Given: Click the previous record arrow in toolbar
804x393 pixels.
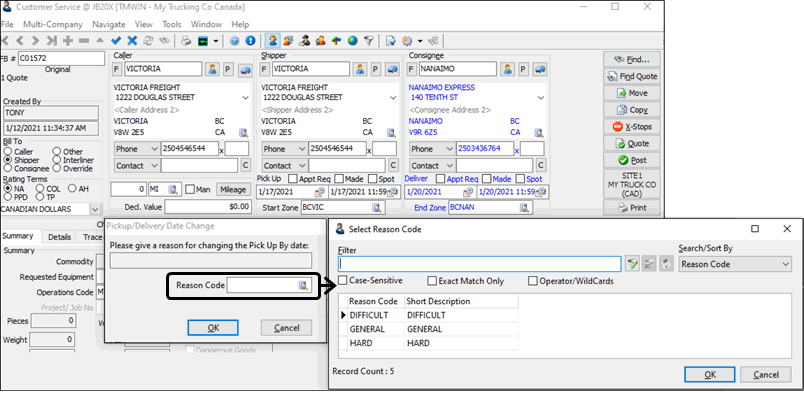Looking at the screenshot, I should [20, 41].
